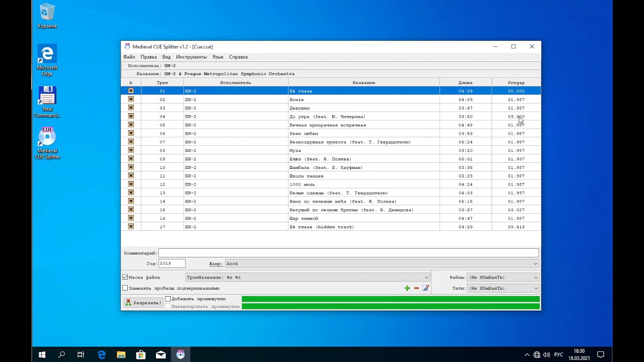Sort by the Название column header
The width and height of the screenshot is (644, 362).
[364, 82]
